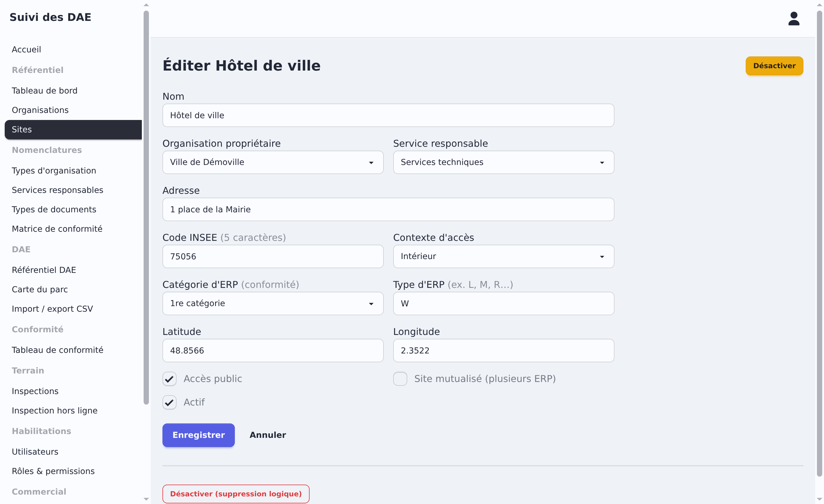The width and height of the screenshot is (824, 504).
Task: Click the Accès public label text
Action: (x=213, y=379)
